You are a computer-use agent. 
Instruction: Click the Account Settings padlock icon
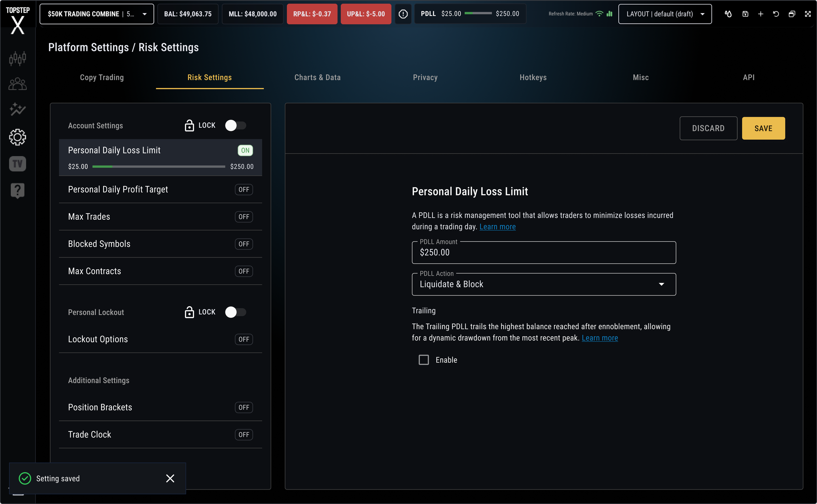click(x=189, y=125)
